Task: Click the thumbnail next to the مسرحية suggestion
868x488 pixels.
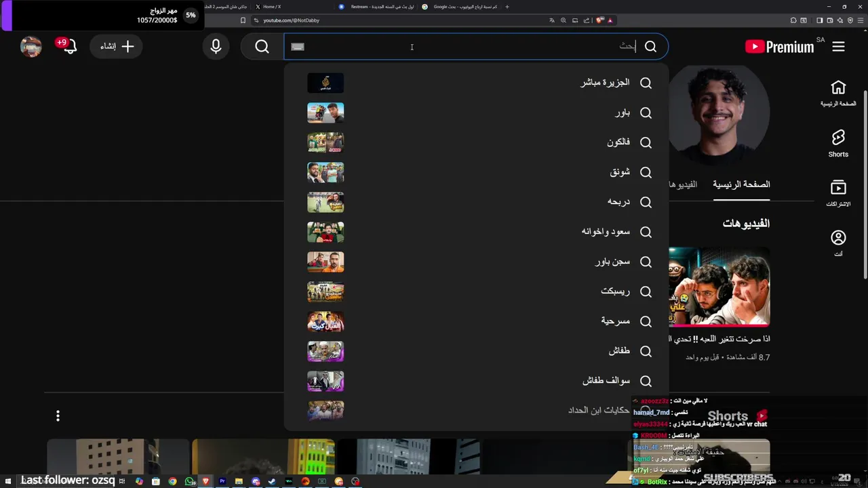Action: point(325,321)
